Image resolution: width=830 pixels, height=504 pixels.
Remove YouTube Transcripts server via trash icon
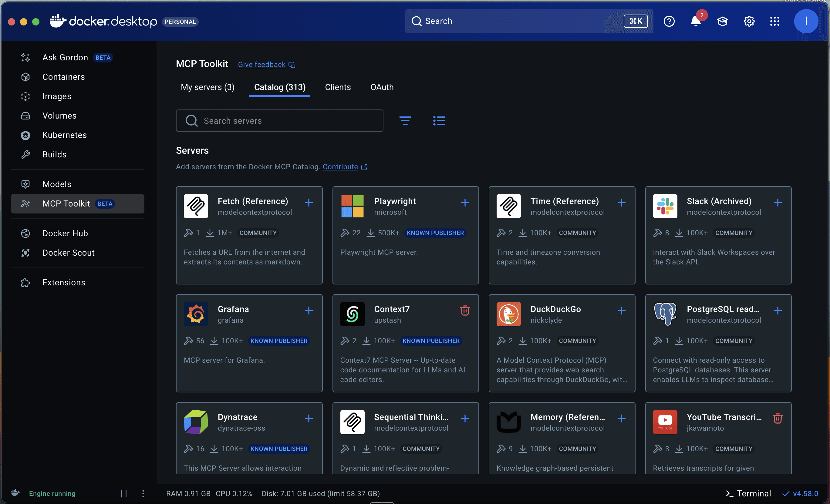point(778,418)
